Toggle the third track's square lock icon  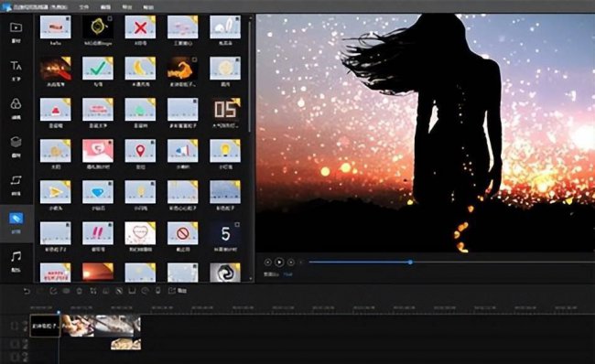[15, 357]
